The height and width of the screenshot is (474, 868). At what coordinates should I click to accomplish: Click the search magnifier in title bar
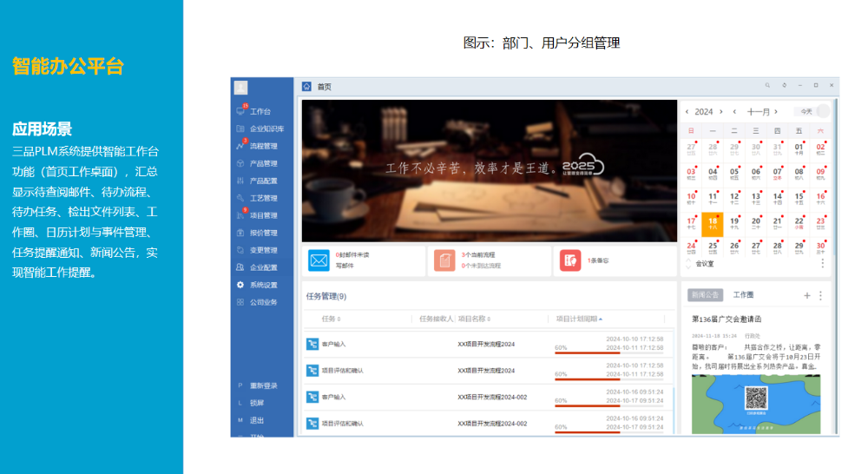(767, 85)
